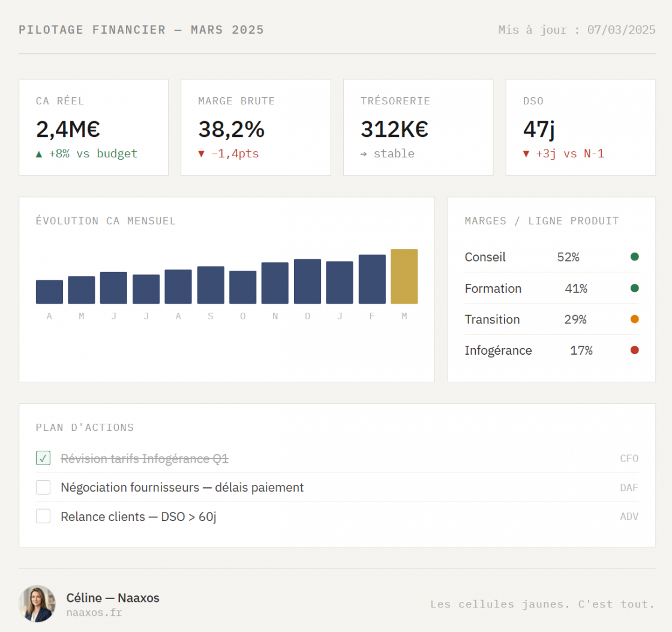The height and width of the screenshot is (632, 672).
Task: Click the green status dot for Formation
Action: click(x=634, y=288)
